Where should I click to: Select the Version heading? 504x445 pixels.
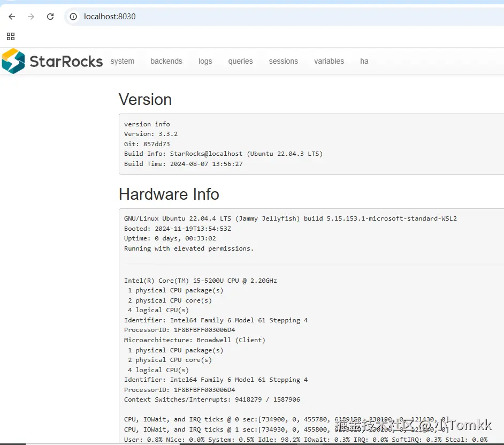pyautogui.click(x=146, y=100)
